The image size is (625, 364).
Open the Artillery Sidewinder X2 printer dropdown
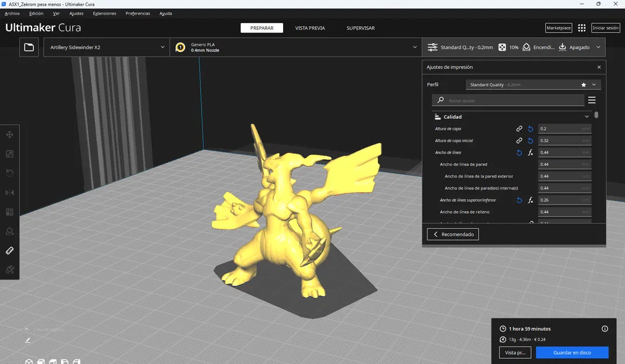[106, 47]
